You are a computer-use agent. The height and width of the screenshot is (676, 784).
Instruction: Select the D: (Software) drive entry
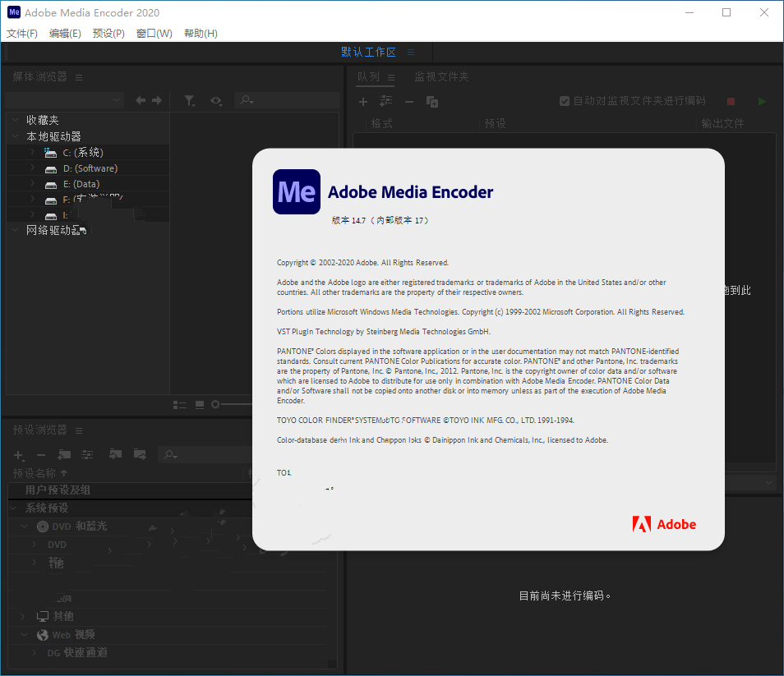[90, 168]
